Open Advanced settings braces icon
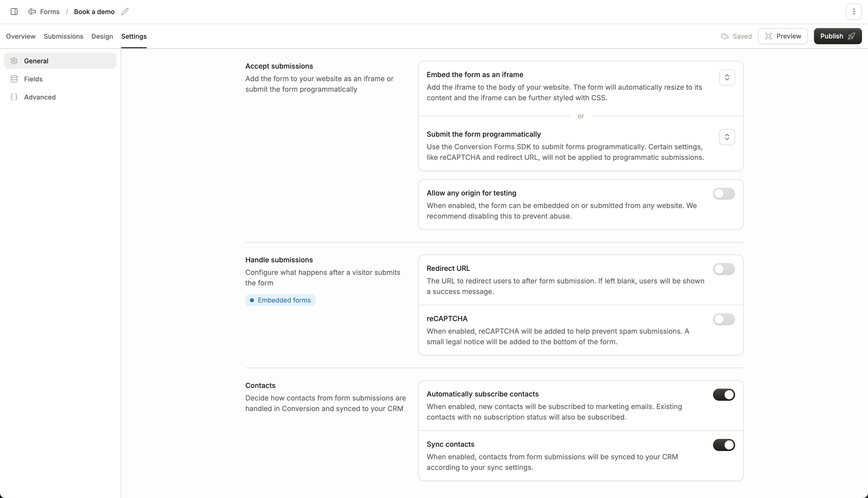The image size is (868, 498). [x=14, y=97]
